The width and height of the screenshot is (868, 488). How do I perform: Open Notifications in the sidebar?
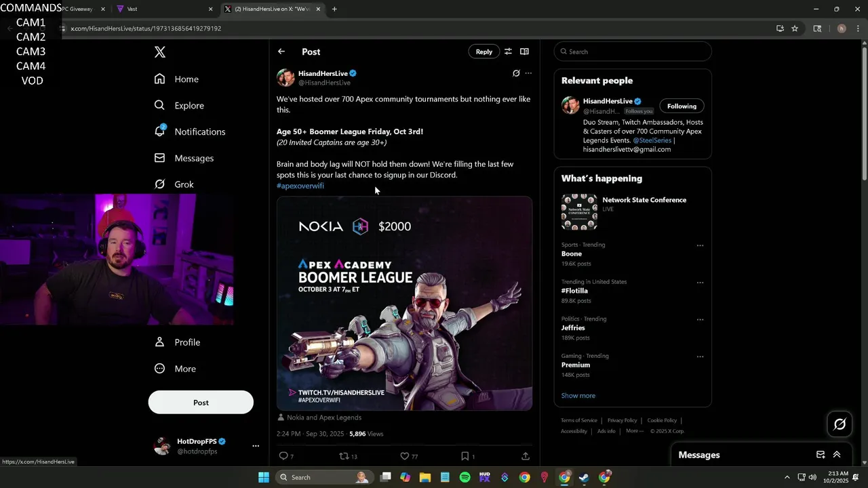click(190, 131)
